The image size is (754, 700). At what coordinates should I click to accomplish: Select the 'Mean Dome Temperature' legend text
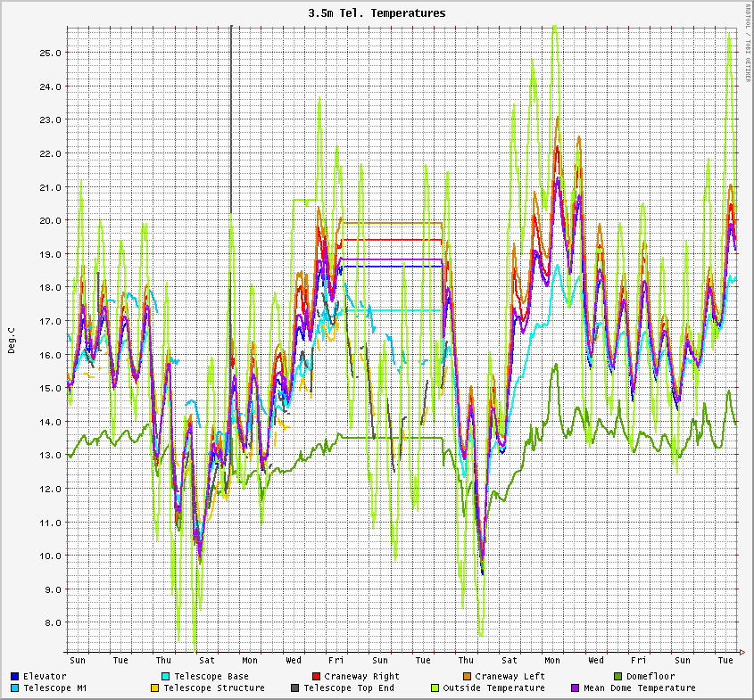[x=639, y=688]
